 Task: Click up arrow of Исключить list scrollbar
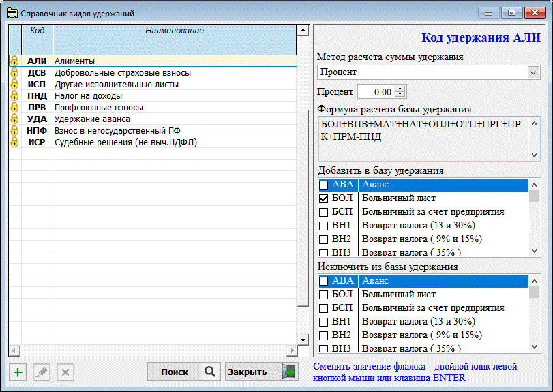point(535,281)
